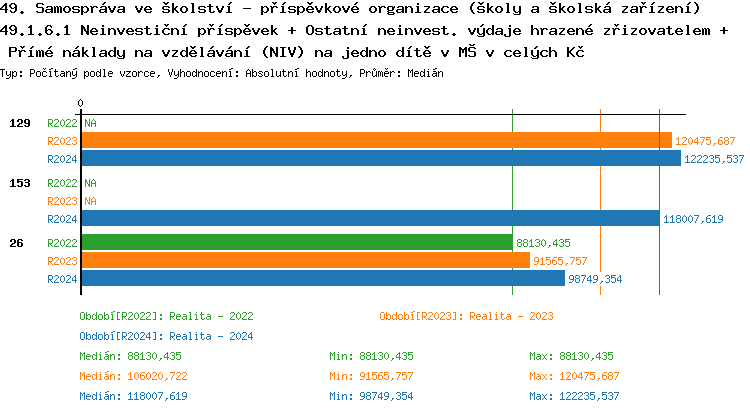Click the blue Min: 98749,354 text
Viewport: 750px width, 414px height.
tap(372, 396)
